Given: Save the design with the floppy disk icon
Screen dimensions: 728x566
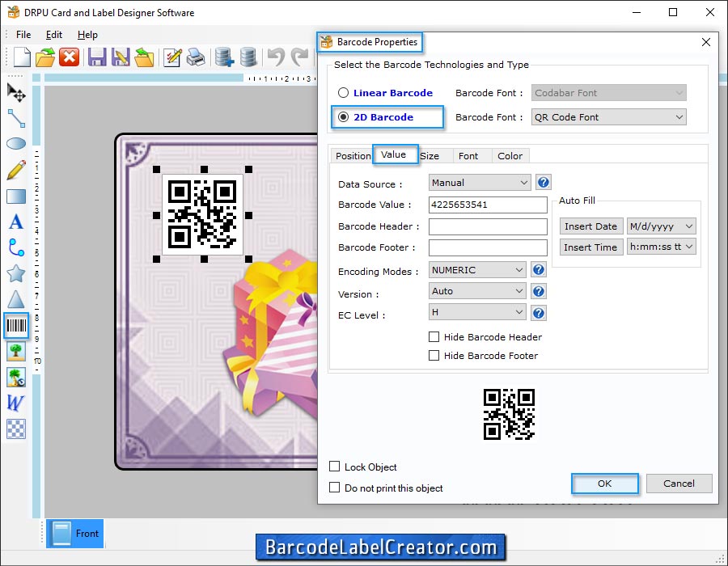Looking at the screenshot, I should 97,57.
